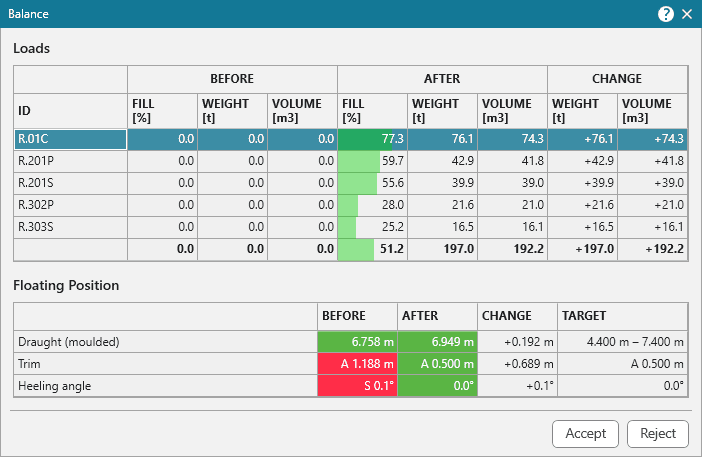This screenshot has width=702, height=457.
Task: Click the draught change +0.192 m
Action: pos(518,342)
